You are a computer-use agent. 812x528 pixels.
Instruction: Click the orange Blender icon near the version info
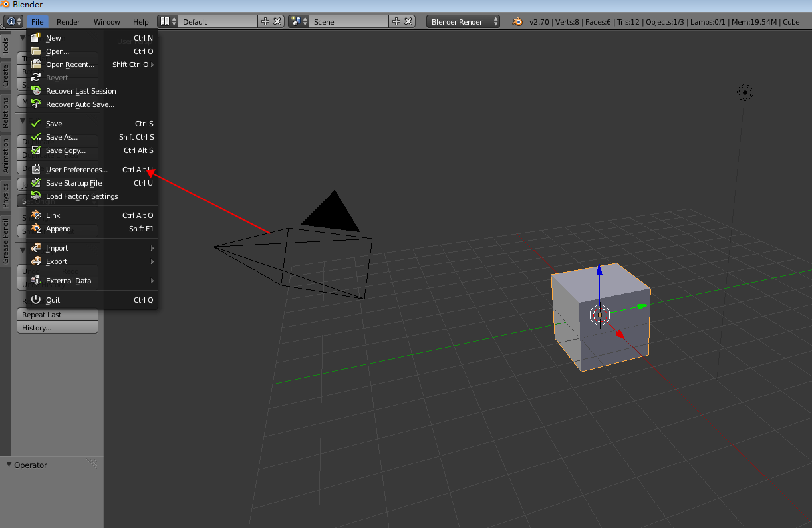coord(517,21)
